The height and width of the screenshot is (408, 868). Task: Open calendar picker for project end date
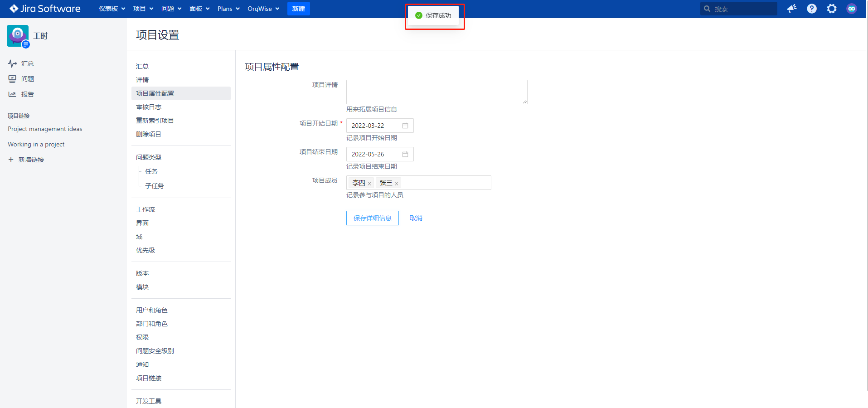[405, 154]
